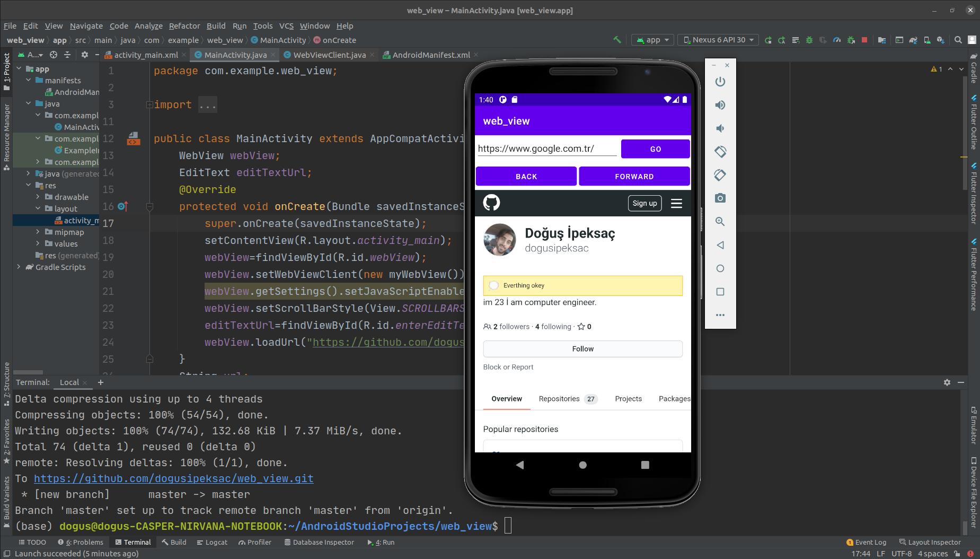The image size is (980, 559).
Task: Click the Make Project hammer icon
Action: click(x=617, y=40)
